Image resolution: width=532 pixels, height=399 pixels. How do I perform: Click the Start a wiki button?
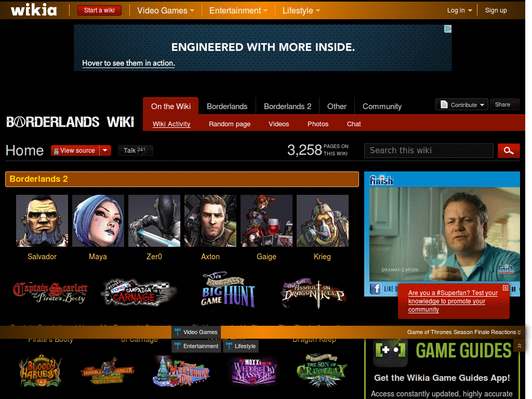point(99,10)
